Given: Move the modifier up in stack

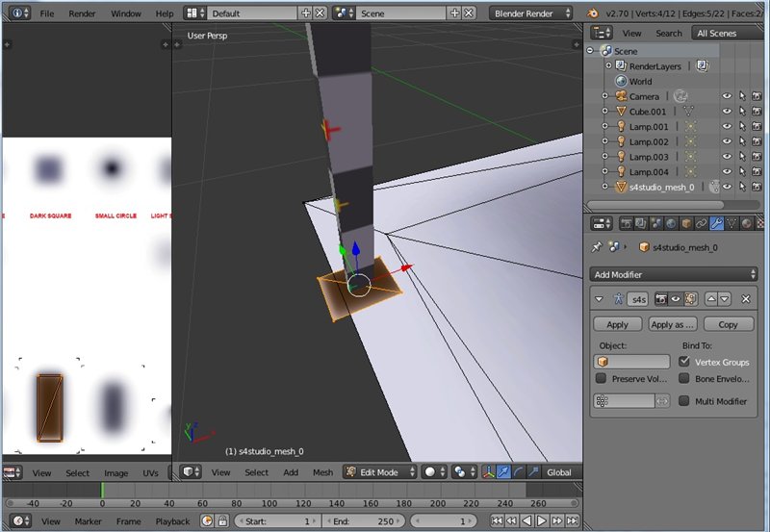Looking at the screenshot, I should [712, 300].
